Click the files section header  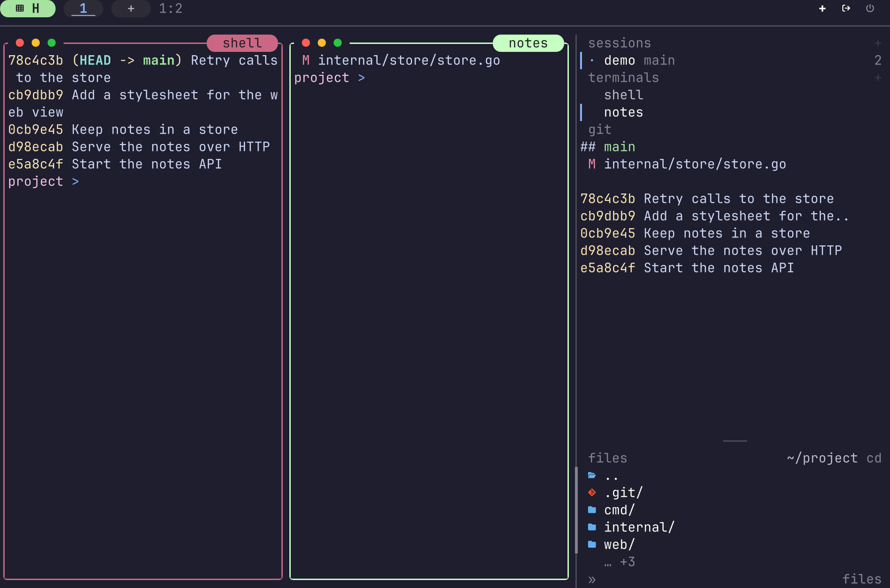(608, 458)
